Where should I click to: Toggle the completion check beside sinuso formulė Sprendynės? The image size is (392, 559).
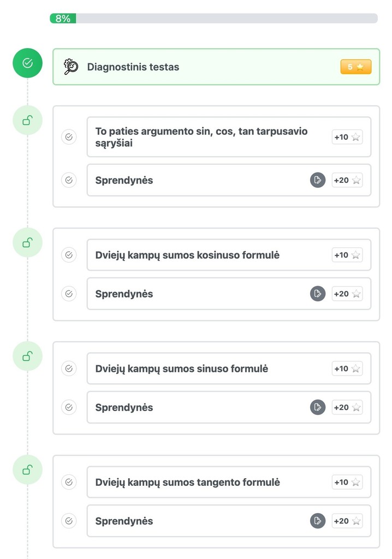tap(69, 407)
